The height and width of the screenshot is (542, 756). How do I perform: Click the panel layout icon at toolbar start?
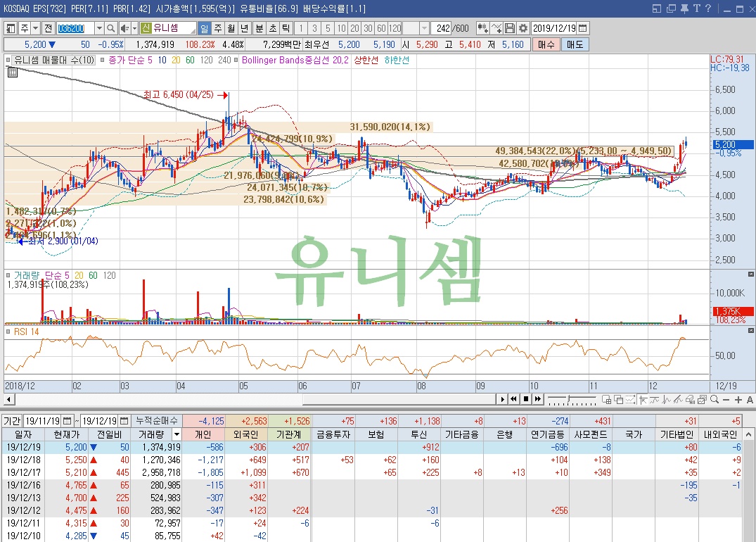[x=11, y=28]
